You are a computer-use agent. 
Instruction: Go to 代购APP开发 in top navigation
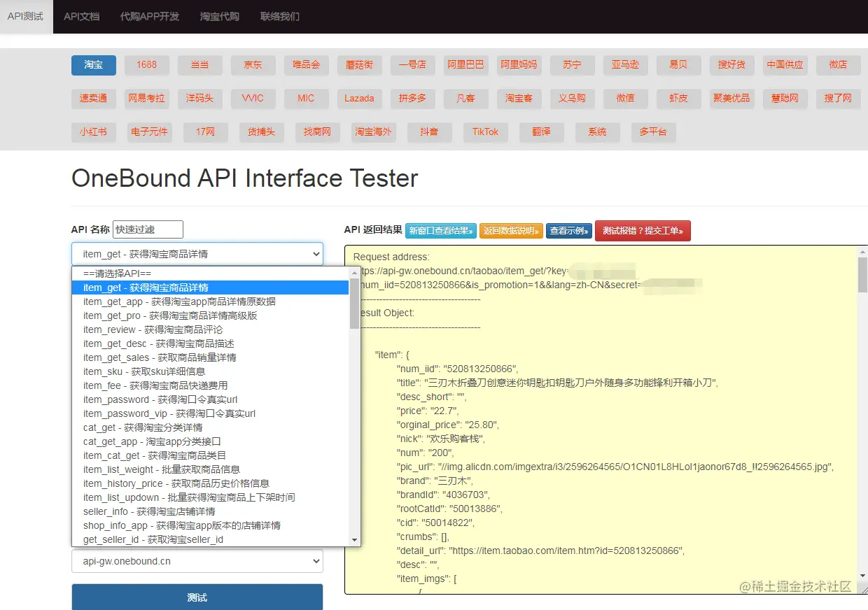[150, 16]
